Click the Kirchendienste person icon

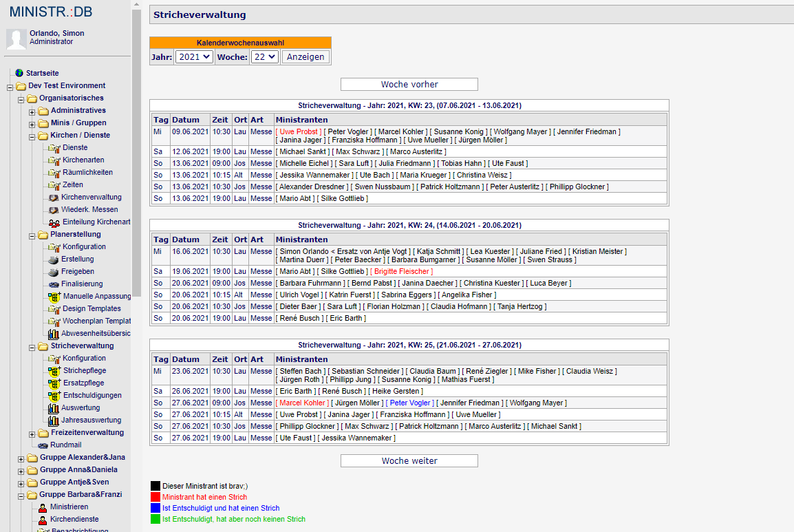[x=43, y=520]
